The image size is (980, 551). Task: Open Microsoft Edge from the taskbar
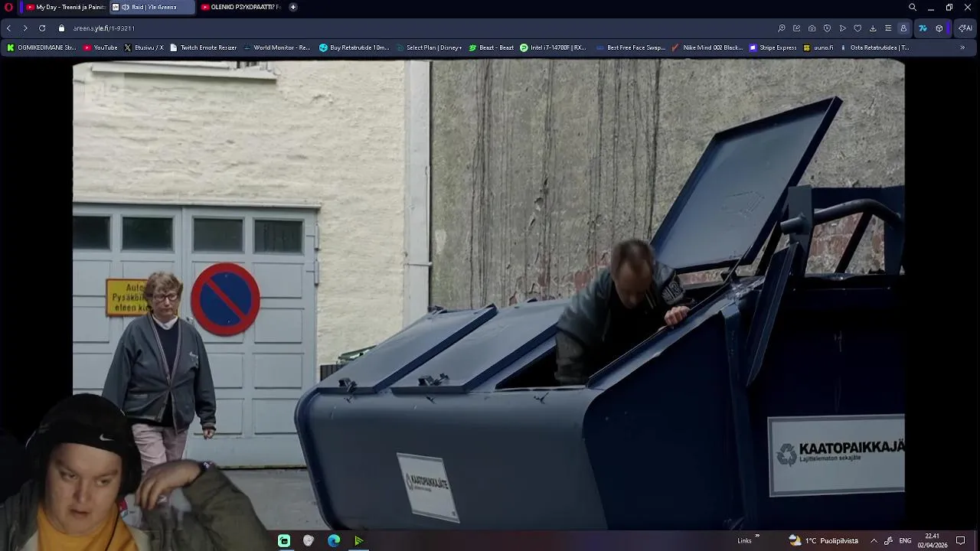point(334,541)
